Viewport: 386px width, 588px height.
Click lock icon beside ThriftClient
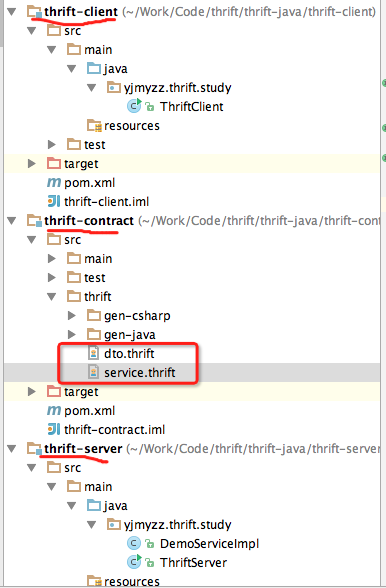pos(150,107)
